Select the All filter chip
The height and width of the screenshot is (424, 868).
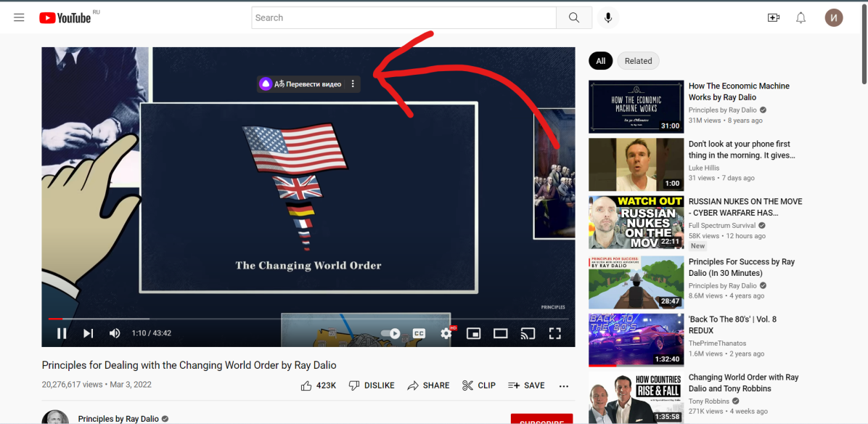601,61
